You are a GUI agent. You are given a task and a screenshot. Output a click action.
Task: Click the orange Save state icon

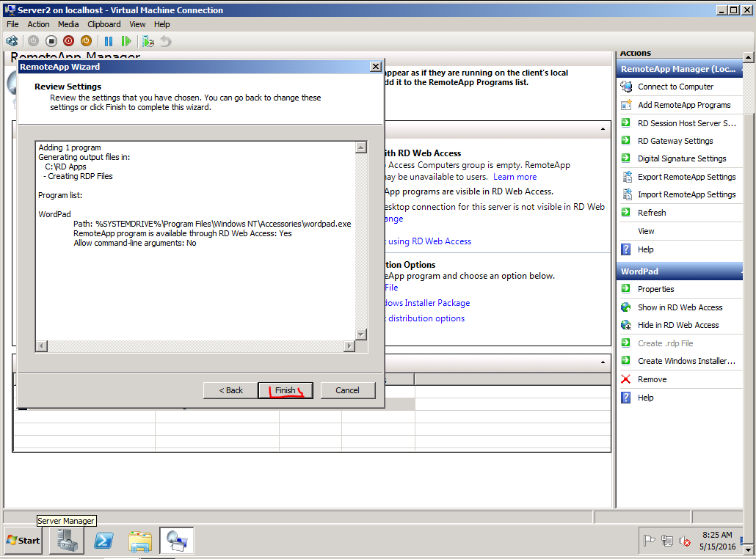(x=86, y=41)
